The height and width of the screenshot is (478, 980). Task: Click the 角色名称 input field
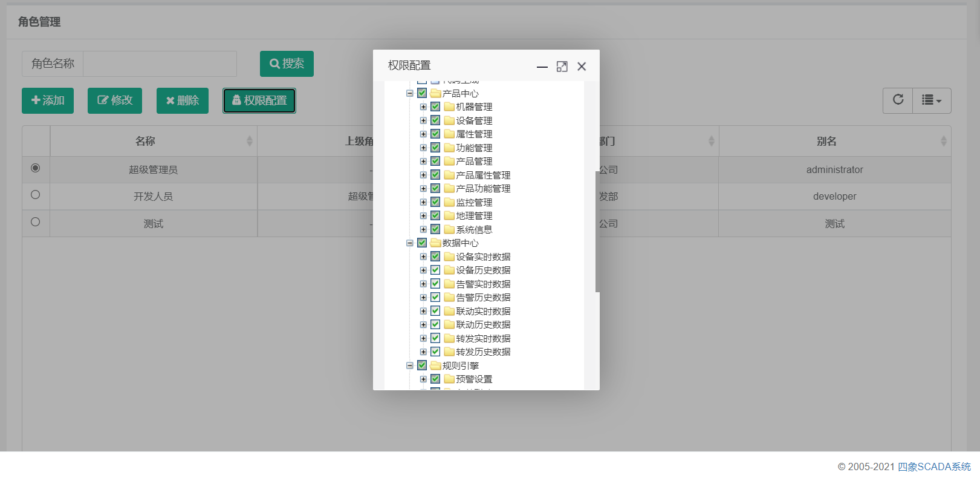(160, 64)
